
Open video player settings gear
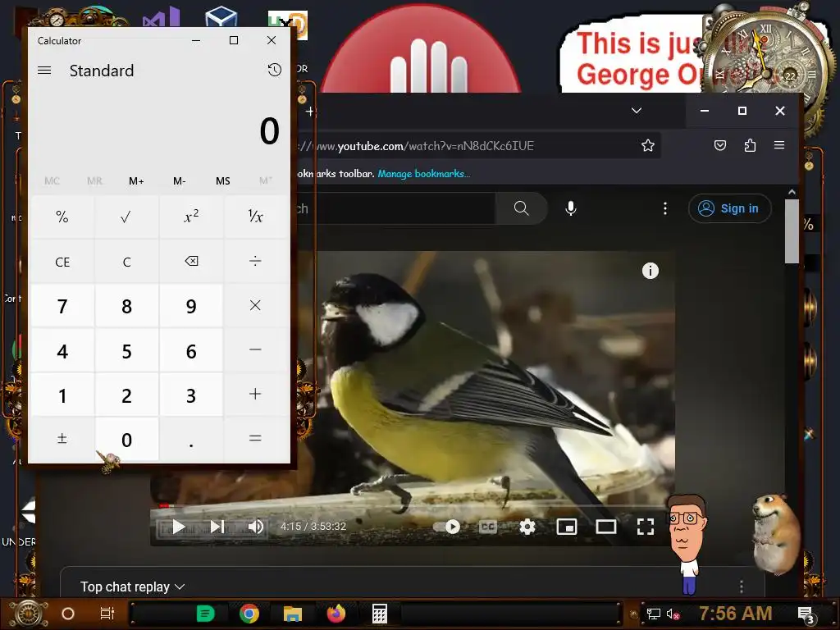[527, 527]
